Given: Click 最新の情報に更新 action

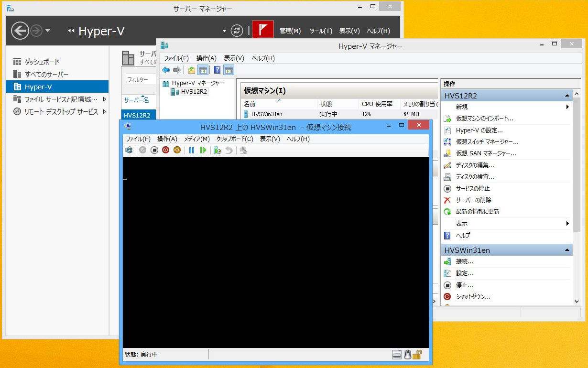Looking at the screenshot, I should (478, 212).
